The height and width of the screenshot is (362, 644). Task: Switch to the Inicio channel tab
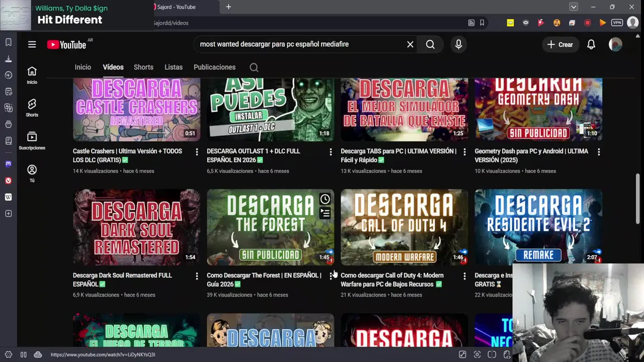coord(83,67)
